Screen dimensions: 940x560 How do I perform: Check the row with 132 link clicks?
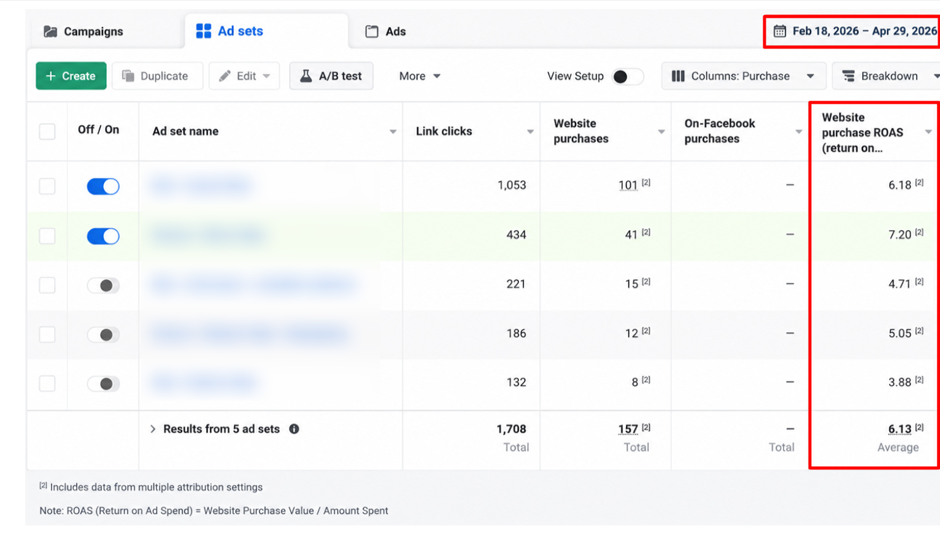47,383
